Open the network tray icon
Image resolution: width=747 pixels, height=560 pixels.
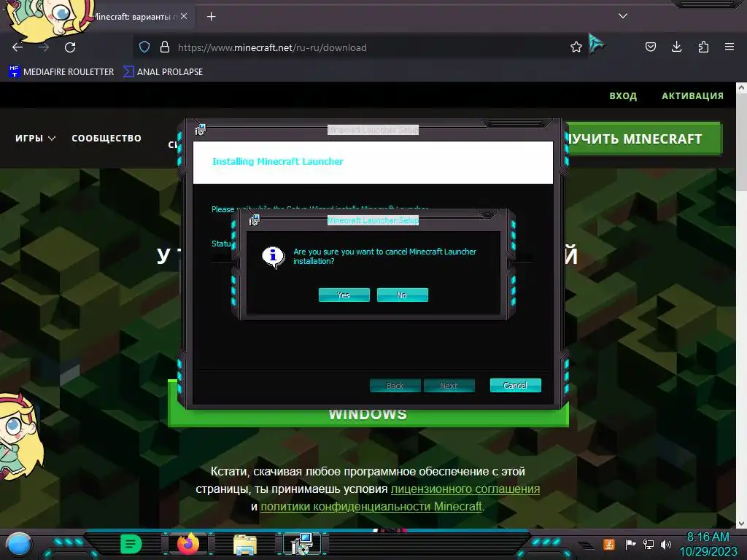click(648, 544)
